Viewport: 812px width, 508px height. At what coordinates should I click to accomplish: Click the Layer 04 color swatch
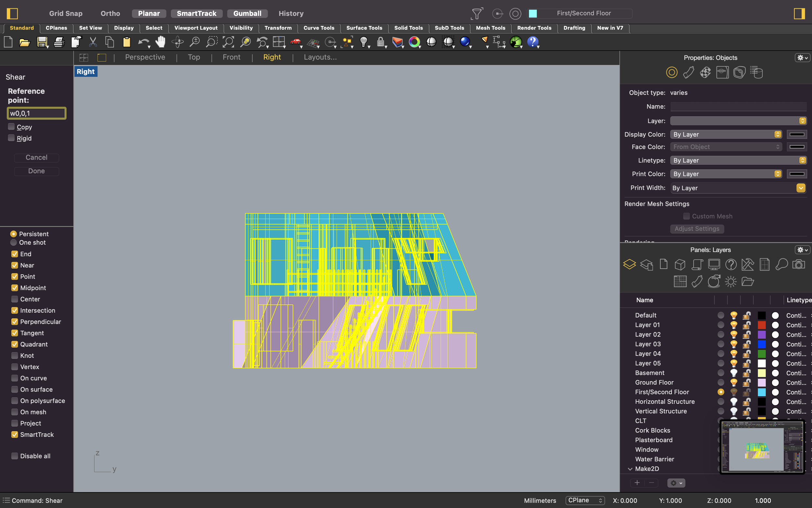[x=761, y=354]
